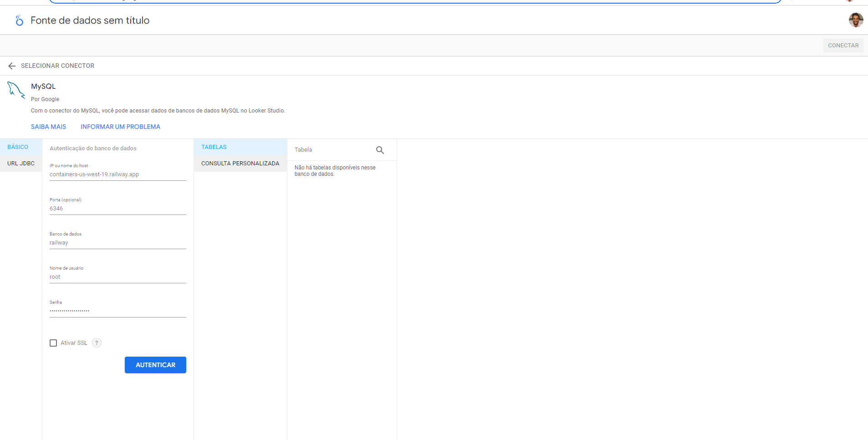The height and width of the screenshot is (440, 868).
Task: Enable the Ativar SSL checkbox
Action: (x=53, y=343)
